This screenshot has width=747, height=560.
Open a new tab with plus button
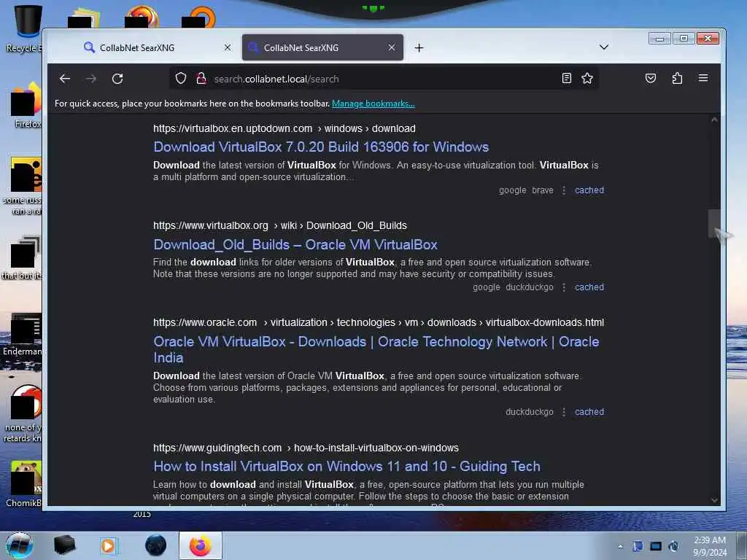419,47
